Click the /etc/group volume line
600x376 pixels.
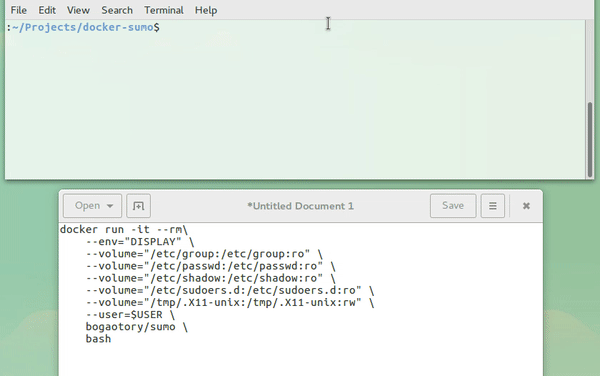204,254
